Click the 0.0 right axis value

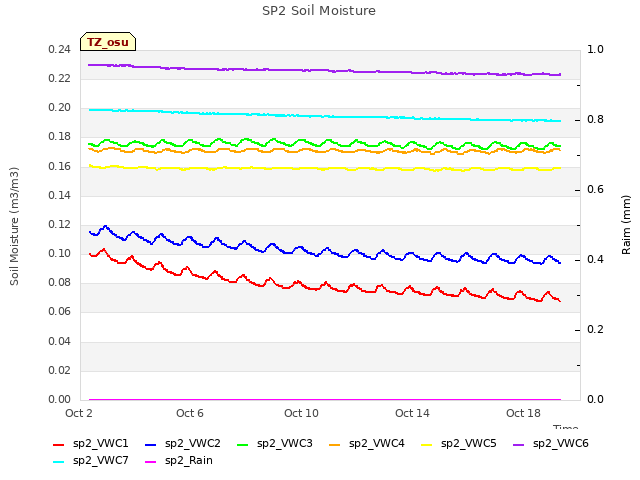coord(595,400)
